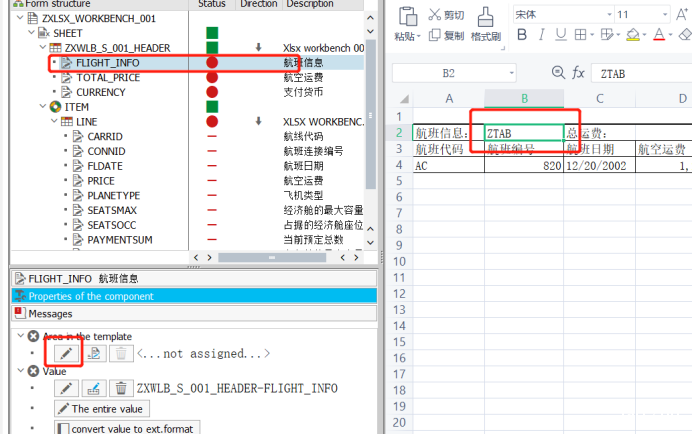Click the direction arrow on LINE row

point(259,121)
